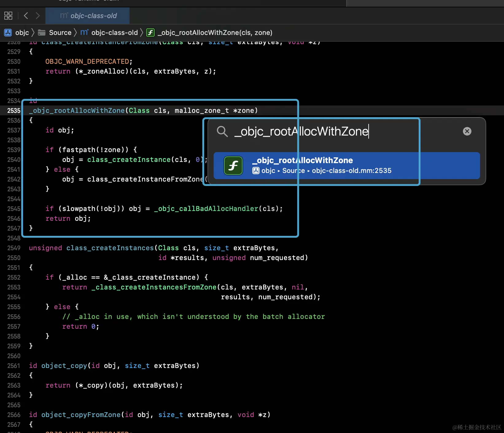Open the objc-class-old file breadcrumb menu
504x433 pixels.
114,33
